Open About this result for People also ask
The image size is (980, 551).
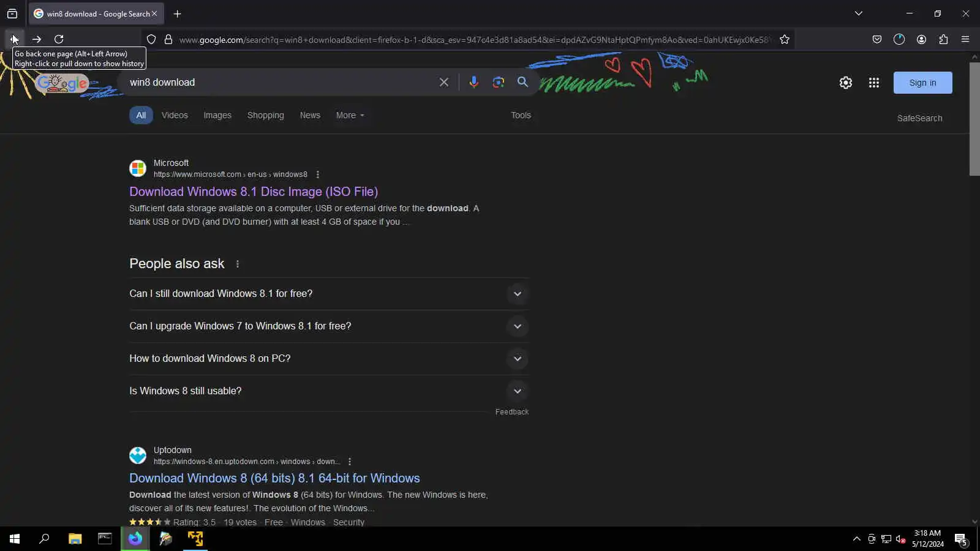[238, 264]
